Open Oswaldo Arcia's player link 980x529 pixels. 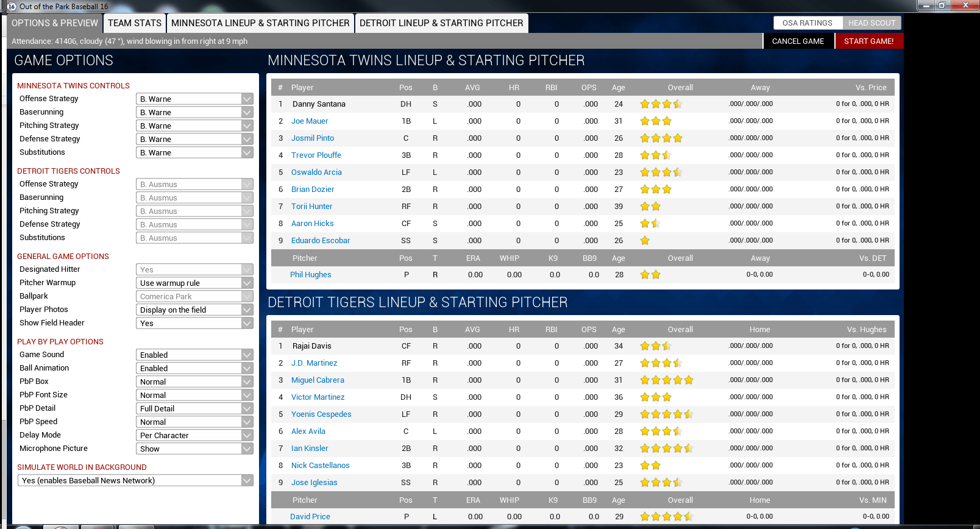pyautogui.click(x=316, y=172)
